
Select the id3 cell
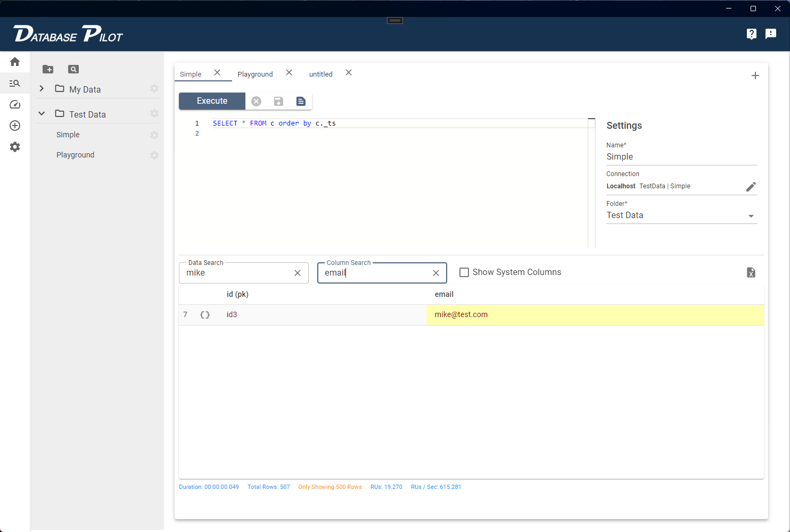[x=232, y=314]
